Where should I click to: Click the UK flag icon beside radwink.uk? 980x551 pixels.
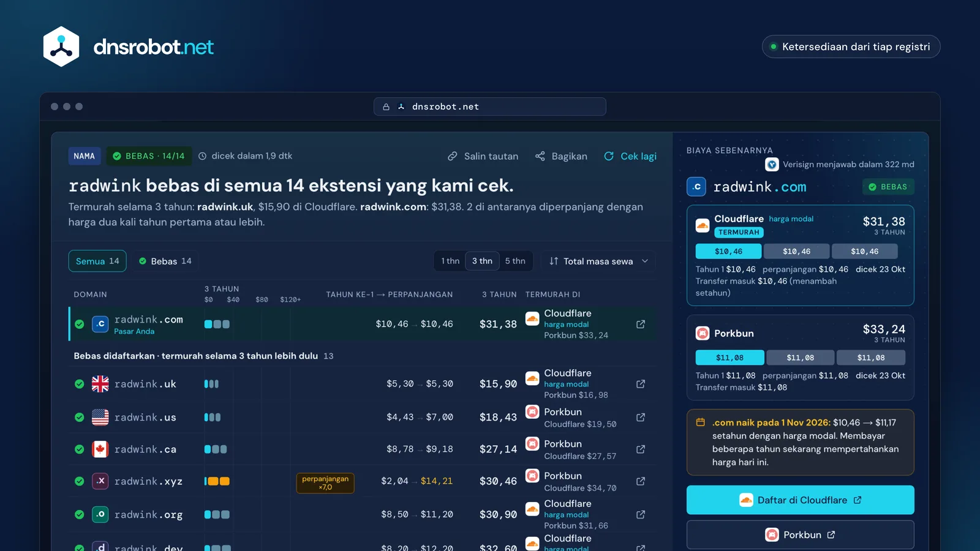click(100, 384)
